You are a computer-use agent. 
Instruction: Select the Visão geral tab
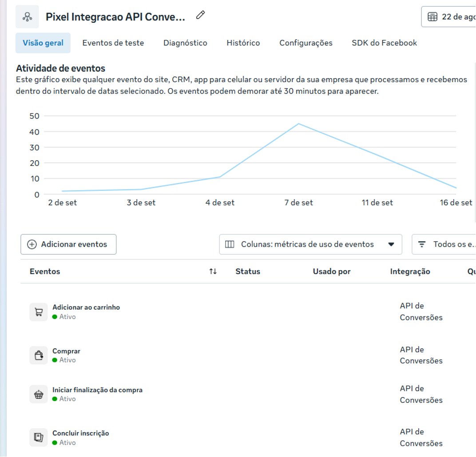point(43,43)
